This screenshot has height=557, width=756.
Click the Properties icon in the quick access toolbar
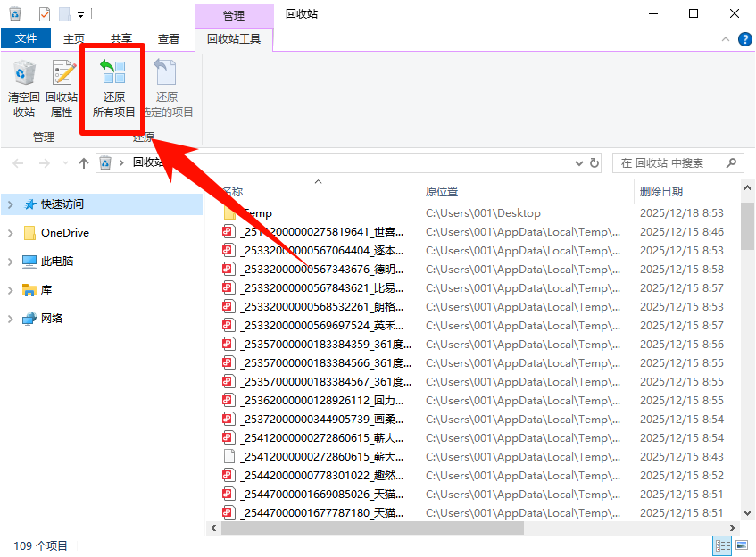(45, 14)
